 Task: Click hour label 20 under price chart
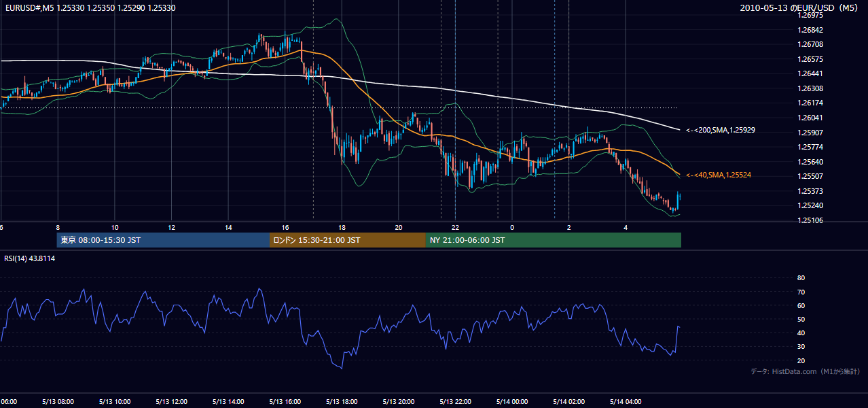click(x=399, y=228)
